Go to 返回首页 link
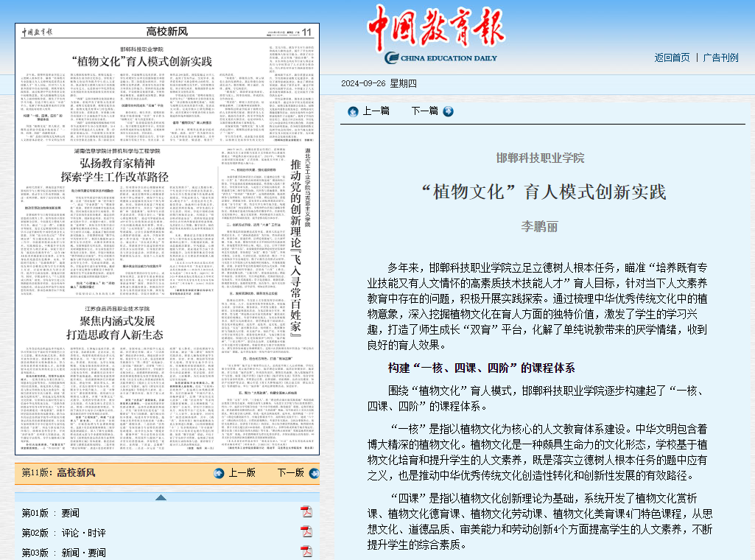The height and width of the screenshot is (560, 755). pyautogui.click(x=672, y=57)
